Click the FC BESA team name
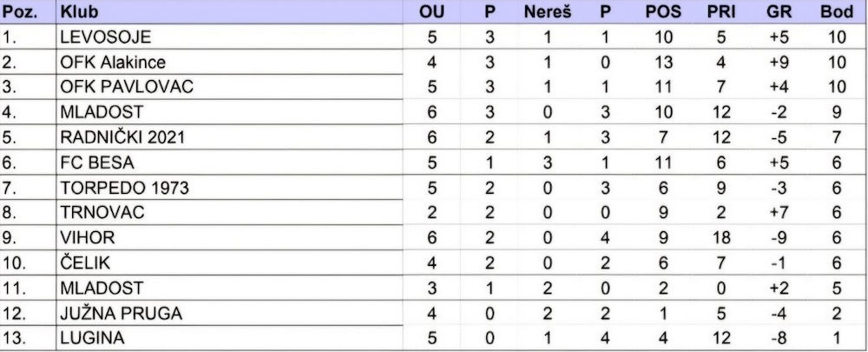 (95, 163)
